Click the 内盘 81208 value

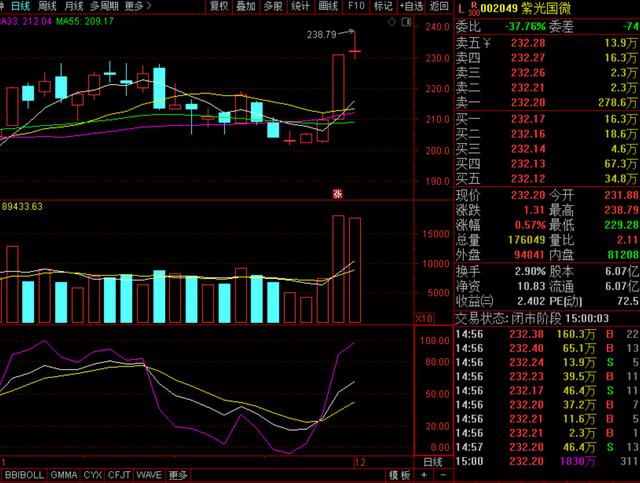point(622,255)
